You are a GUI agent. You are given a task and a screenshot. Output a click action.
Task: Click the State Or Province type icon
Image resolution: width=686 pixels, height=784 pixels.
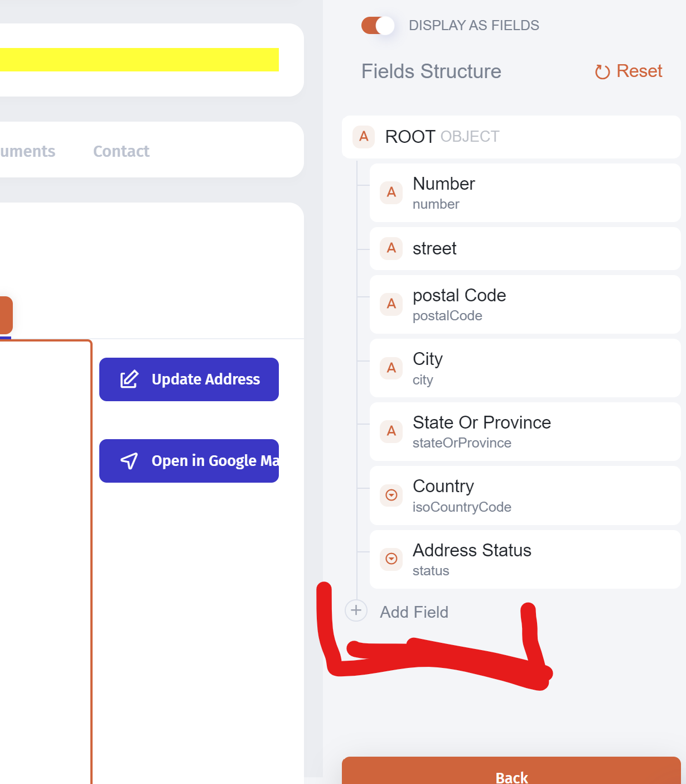click(x=392, y=431)
